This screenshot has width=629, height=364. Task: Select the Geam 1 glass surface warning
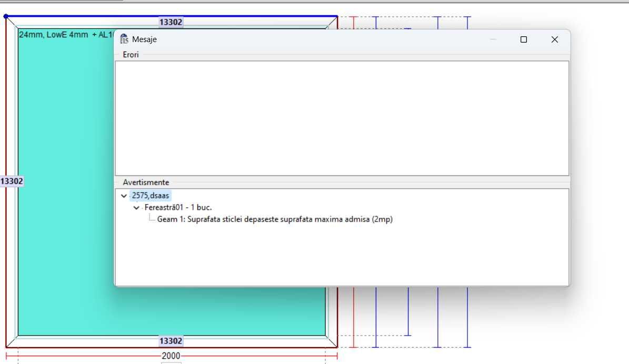point(275,219)
